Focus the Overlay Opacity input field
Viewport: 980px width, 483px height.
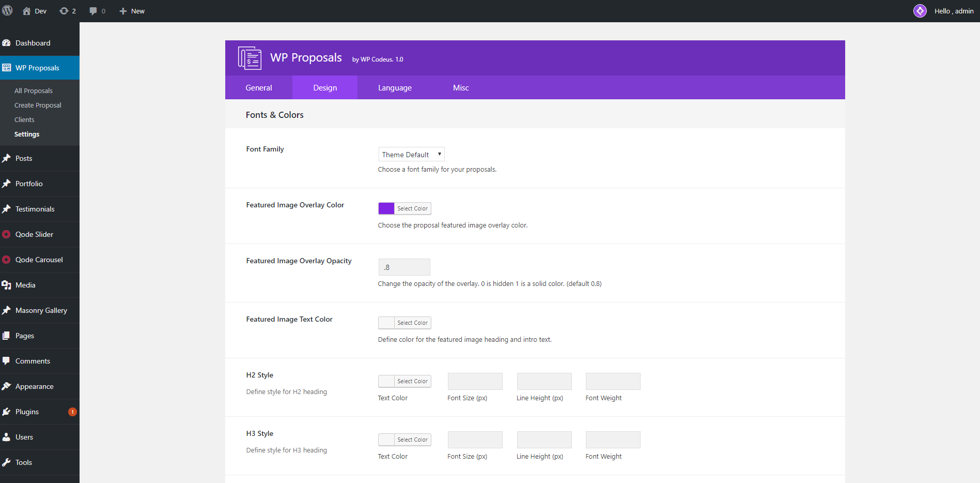click(404, 267)
